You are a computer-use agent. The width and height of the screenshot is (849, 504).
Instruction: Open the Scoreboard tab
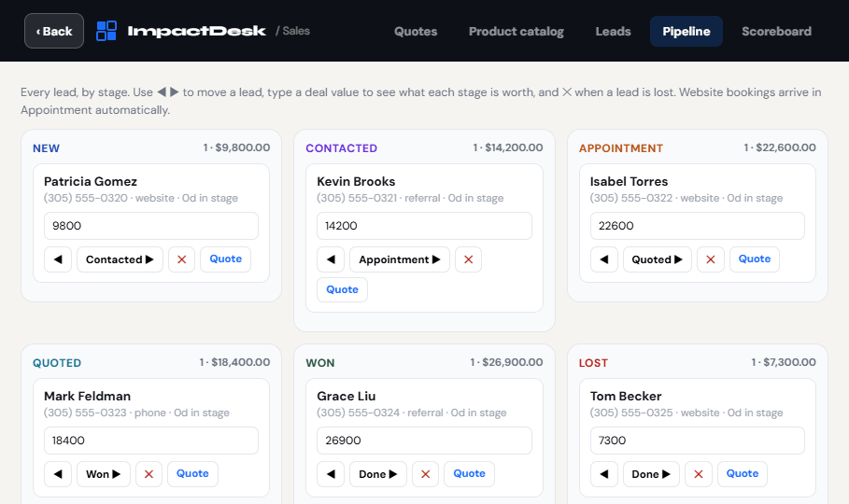click(776, 32)
